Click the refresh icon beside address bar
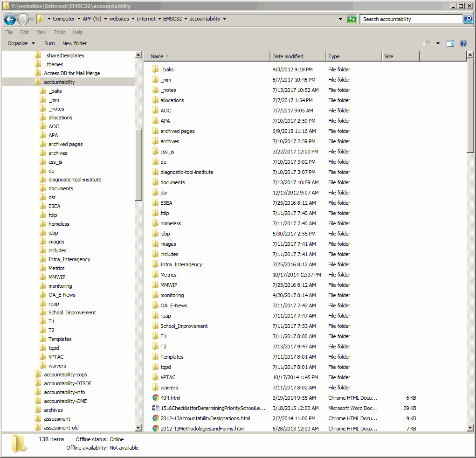The image size is (476, 458). click(x=352, y=19)
